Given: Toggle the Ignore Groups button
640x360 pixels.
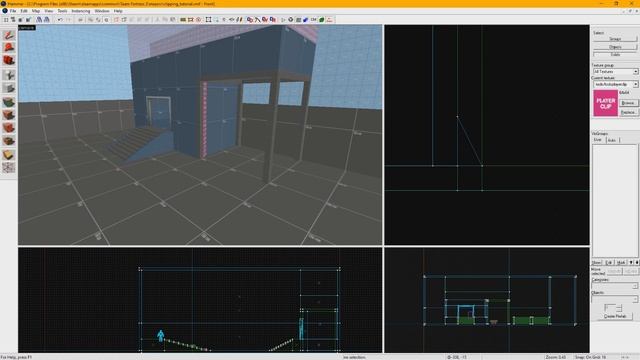Looking at the screenshot, I should pyautogui.click(x=106, y=20).
